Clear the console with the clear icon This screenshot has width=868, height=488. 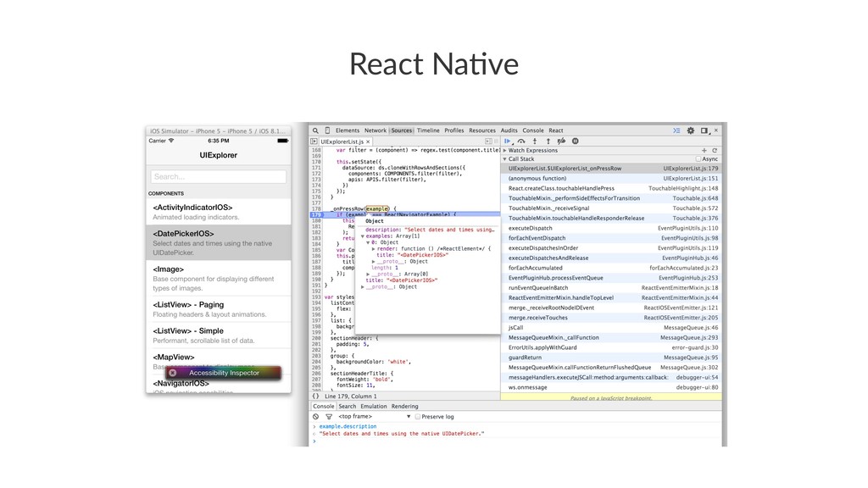coord(316,417)
